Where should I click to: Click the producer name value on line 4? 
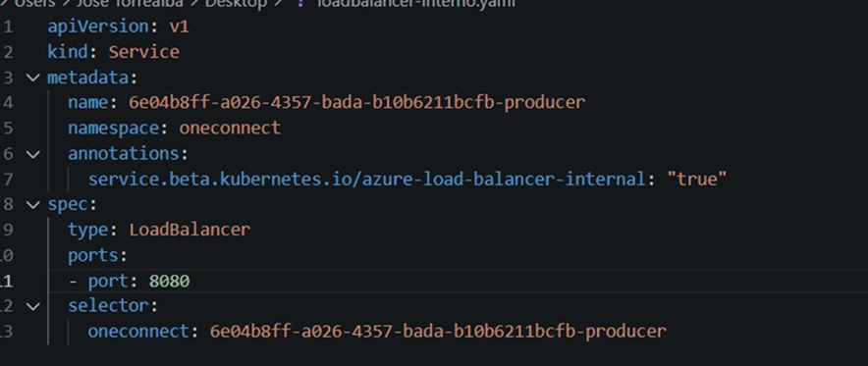point(357,102)
